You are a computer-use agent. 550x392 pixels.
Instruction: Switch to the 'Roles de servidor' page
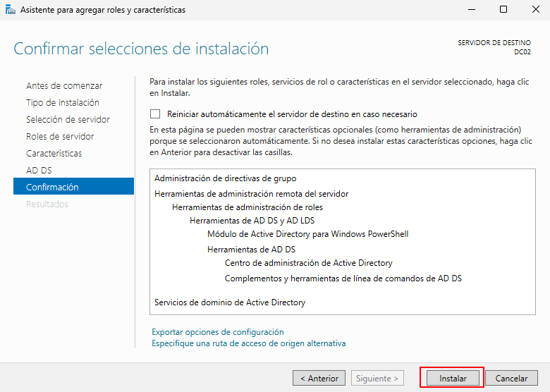[60, 136]
